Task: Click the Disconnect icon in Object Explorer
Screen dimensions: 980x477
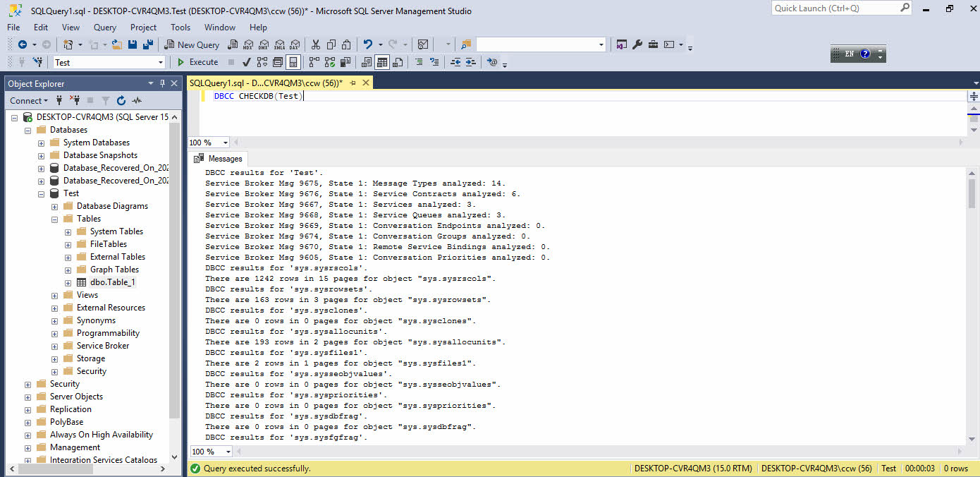Action: tap(75, 101)
